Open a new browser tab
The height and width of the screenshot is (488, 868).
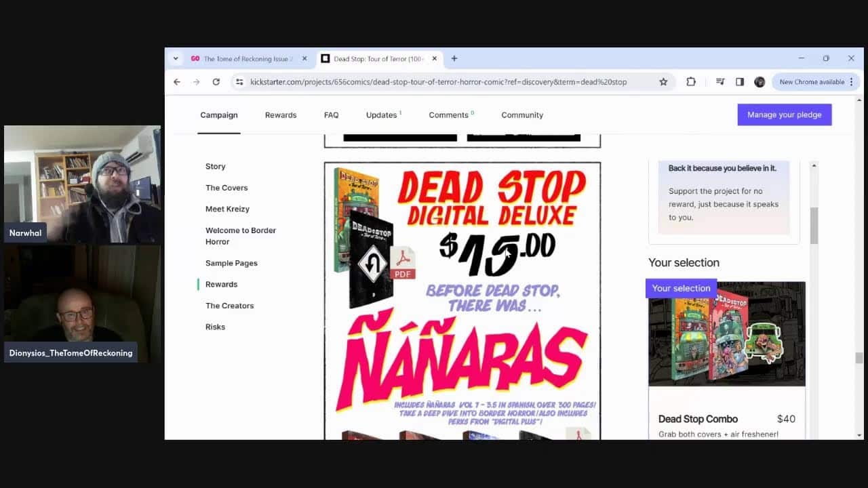click(x=454, y=59)
